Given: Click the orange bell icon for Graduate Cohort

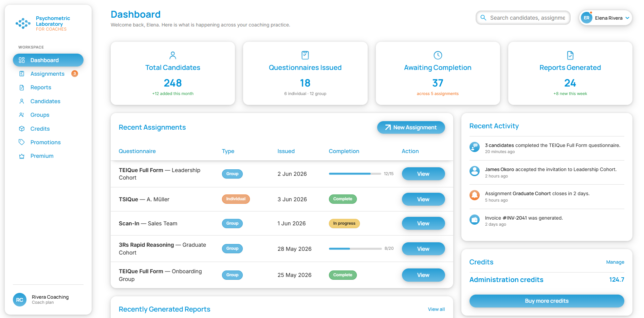Looking at the screenshot, I should point(475,195).
